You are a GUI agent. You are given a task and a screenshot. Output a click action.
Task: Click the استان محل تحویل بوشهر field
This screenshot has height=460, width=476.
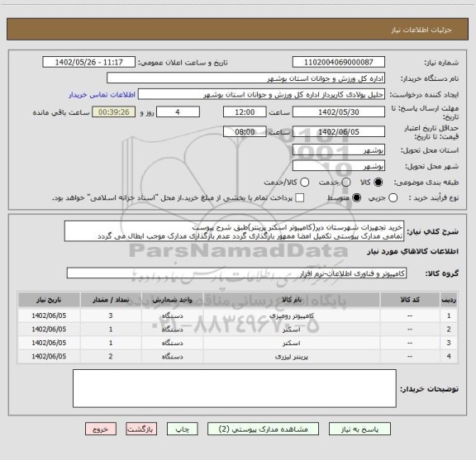pyautogui.click(x=339, y=150)
